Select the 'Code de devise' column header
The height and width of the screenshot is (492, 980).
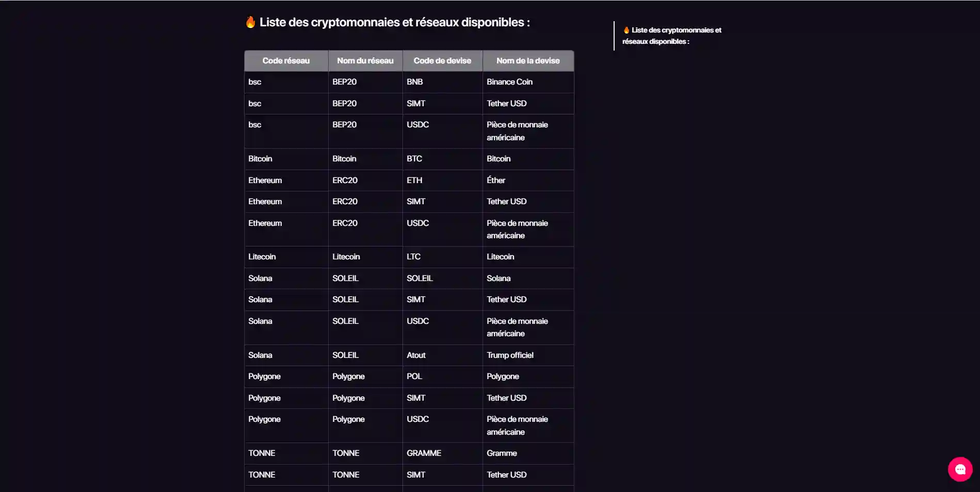(442, 61)
